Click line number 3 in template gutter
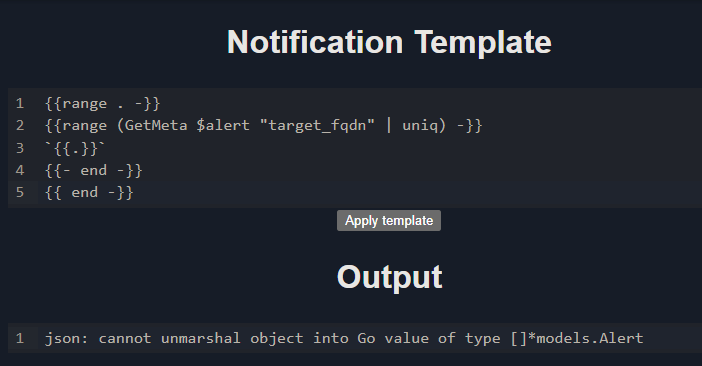 [x=20, y=148]
